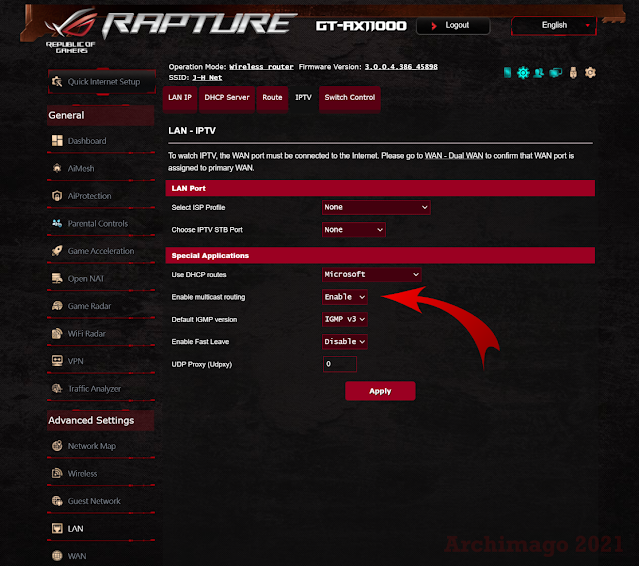Click the VPN monitor icon
Viewport: 639px width, 566px height.
click(x=57, y=361)
